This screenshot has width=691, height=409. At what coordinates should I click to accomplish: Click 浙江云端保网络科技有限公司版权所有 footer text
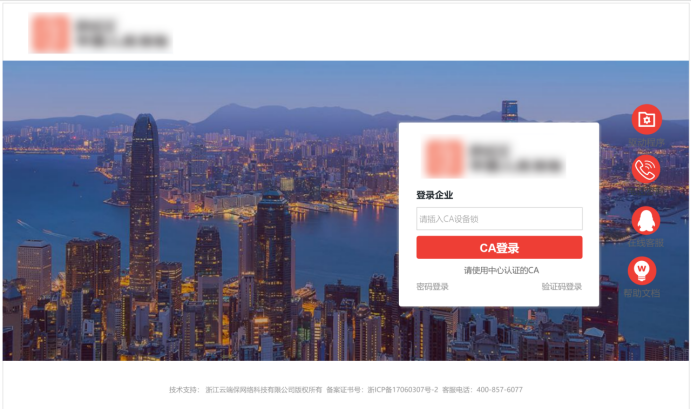pos(264,390)
